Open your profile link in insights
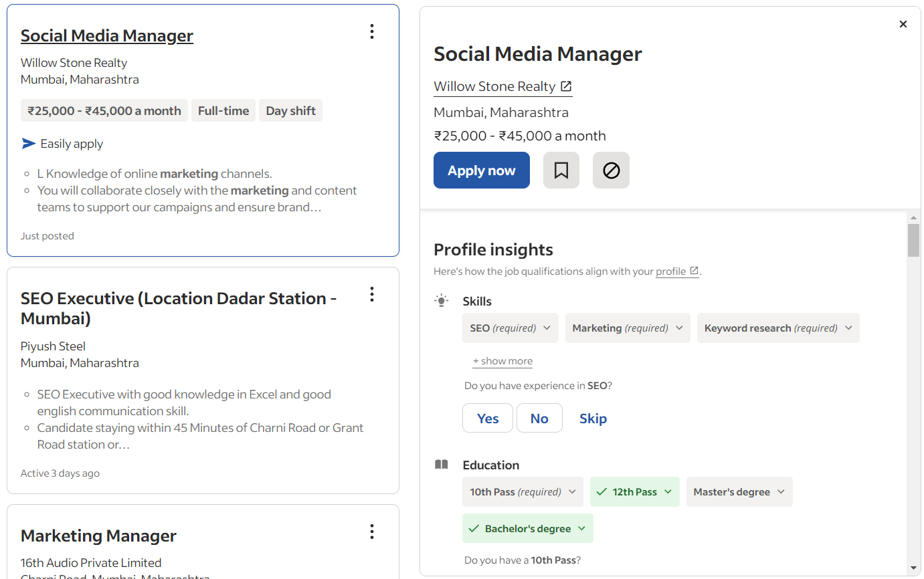This screenshot has width=924, height=579. point(677,271)
